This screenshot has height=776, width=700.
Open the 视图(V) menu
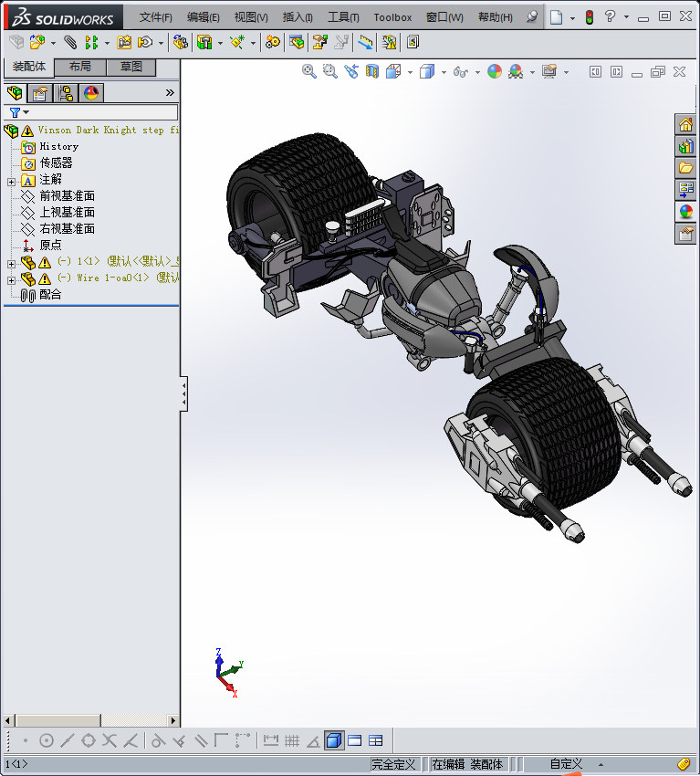(251, 17)
